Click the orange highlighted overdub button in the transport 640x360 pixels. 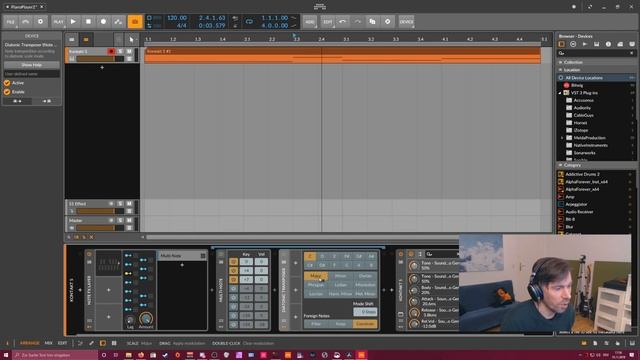click(x=135, y=22)
